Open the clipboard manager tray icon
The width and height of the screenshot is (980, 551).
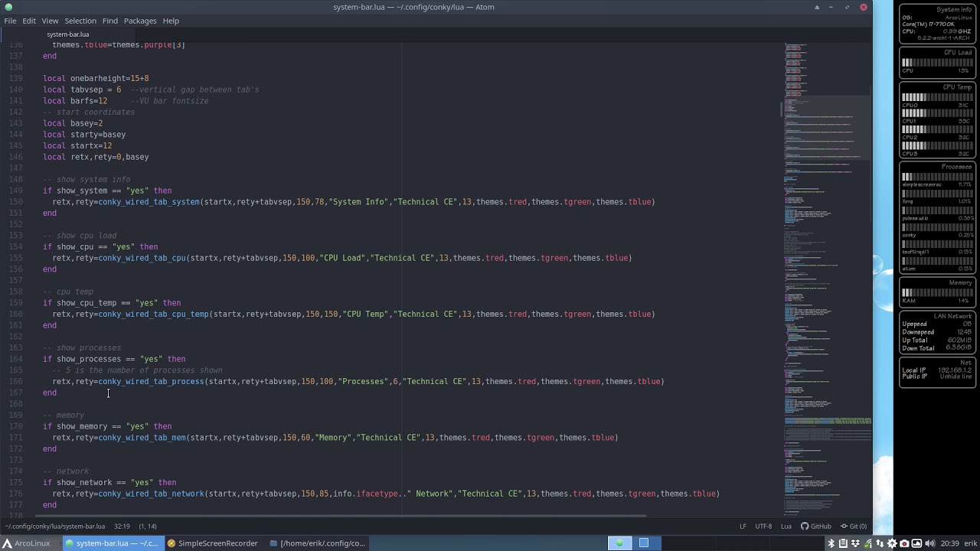[x=843, y=543]
